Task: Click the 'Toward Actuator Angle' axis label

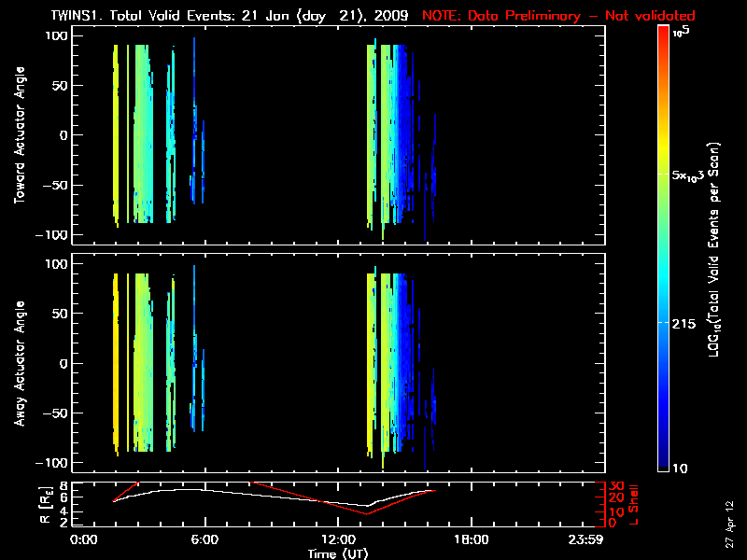Action: coord(19,135)
